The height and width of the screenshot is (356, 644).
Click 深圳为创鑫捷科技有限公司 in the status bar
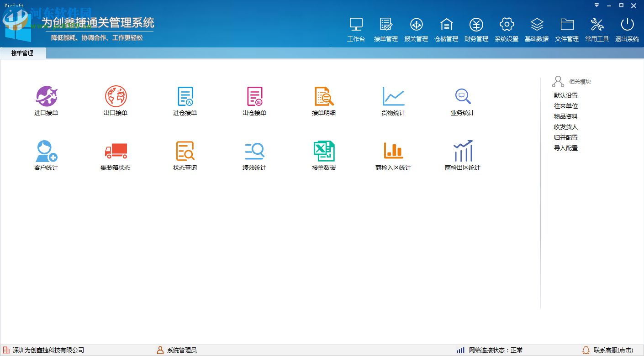click(x=48, y=351)
